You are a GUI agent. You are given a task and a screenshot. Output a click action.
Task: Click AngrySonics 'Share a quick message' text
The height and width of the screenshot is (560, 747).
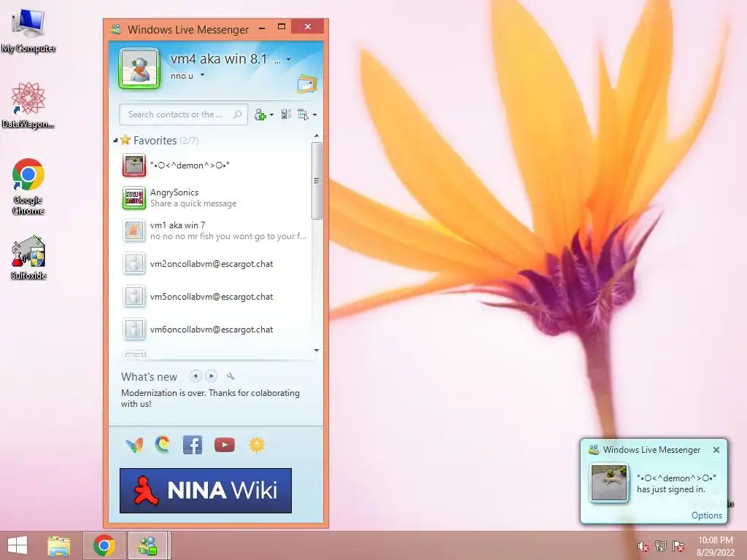tap(193, 203)
